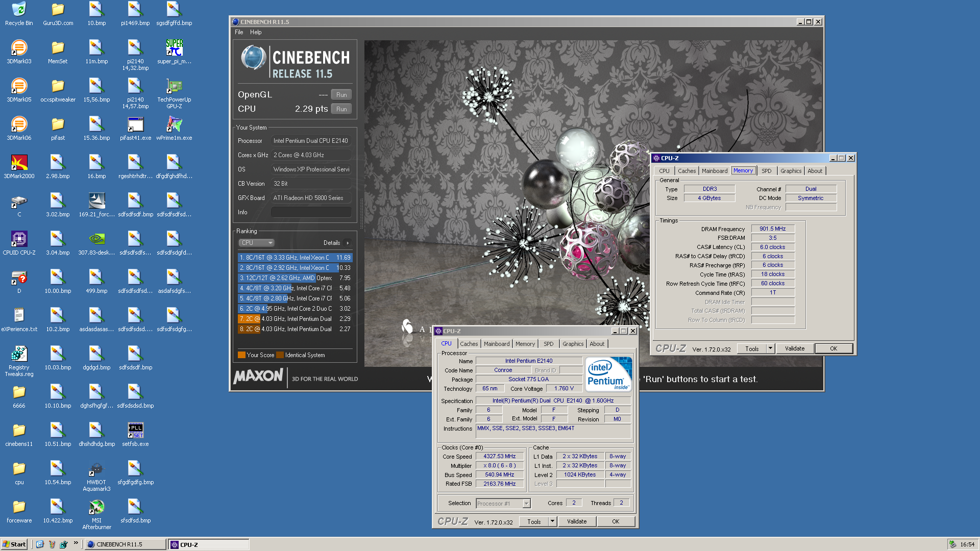Viewport: 980px width, 551px height.
Task: Open Graphics tab in memory CPU-Z window
Action: [x=791, y=171]
